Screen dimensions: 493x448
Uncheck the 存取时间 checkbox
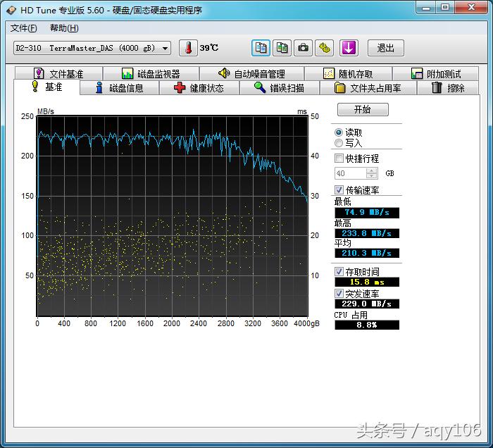[339, 272]
